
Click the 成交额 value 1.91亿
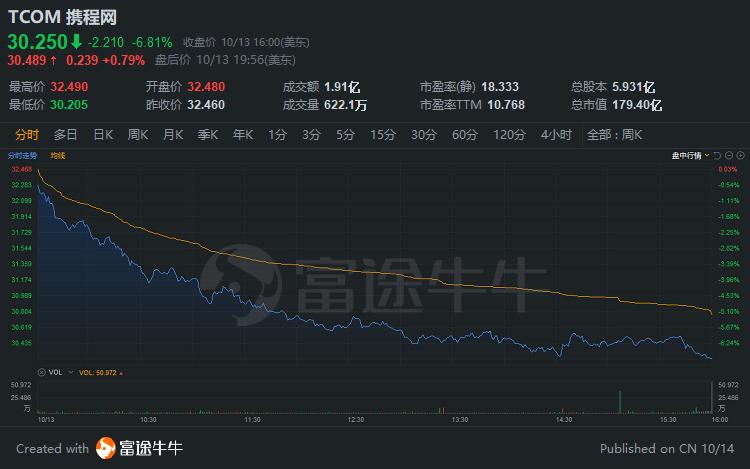(x=342, y=87)
